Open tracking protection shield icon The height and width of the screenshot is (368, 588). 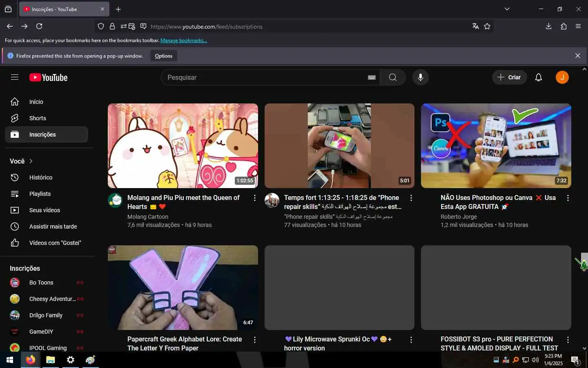(101, 26)
